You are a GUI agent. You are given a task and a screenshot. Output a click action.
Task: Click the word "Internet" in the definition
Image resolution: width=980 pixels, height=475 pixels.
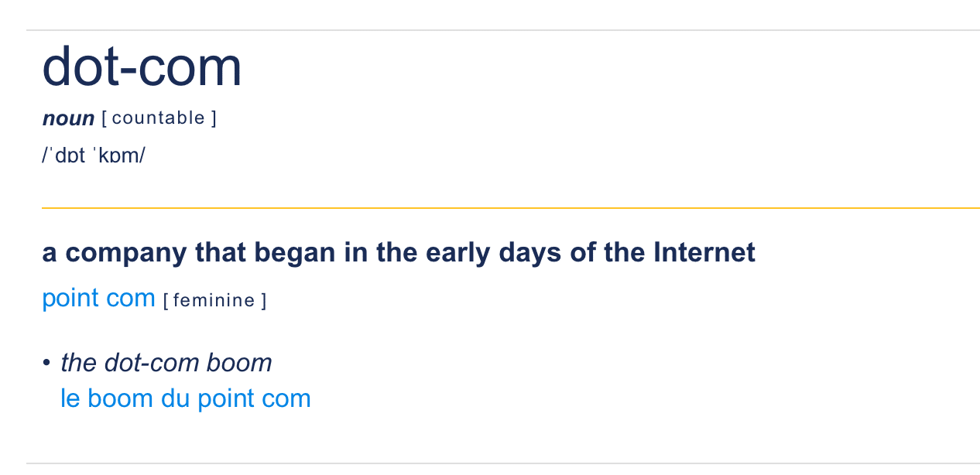click(x=704, y=253)
